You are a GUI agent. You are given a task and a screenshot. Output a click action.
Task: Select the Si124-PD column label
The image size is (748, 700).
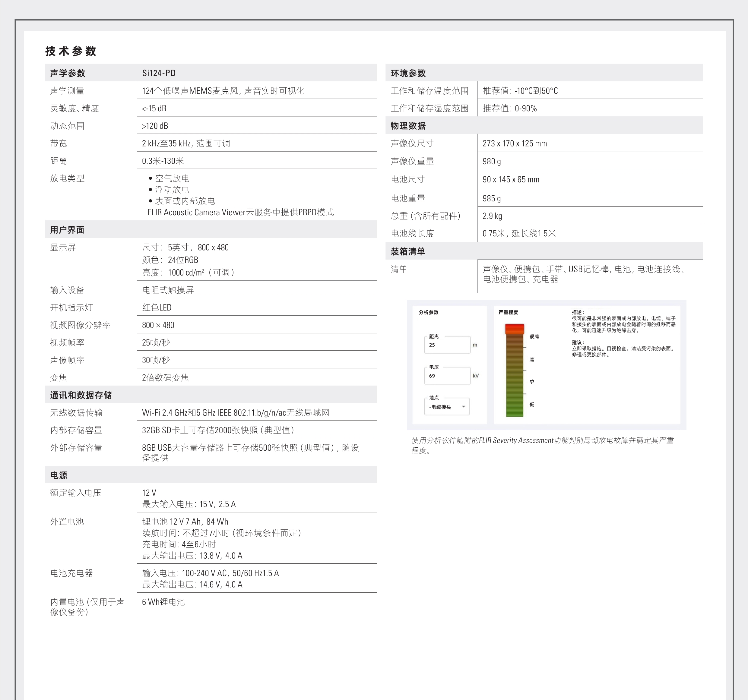159,73
